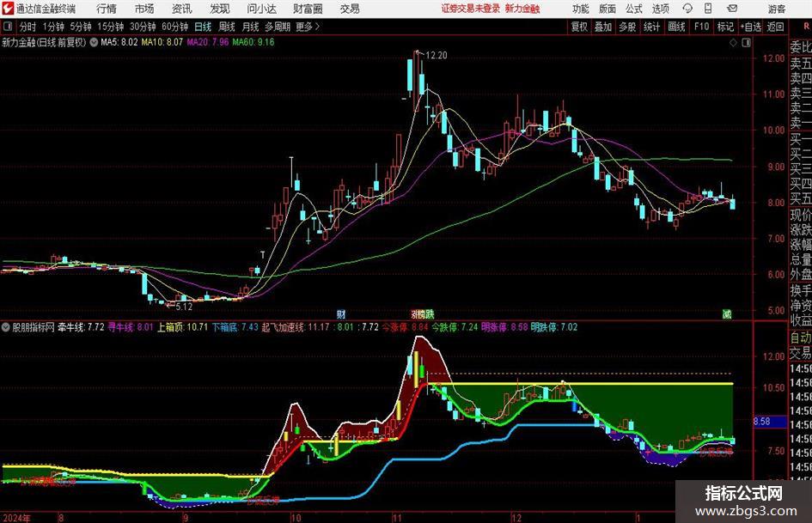812x523 pixels.
Task: Click the 叠加 overlay toolbar button
Action: pos(603,27)
